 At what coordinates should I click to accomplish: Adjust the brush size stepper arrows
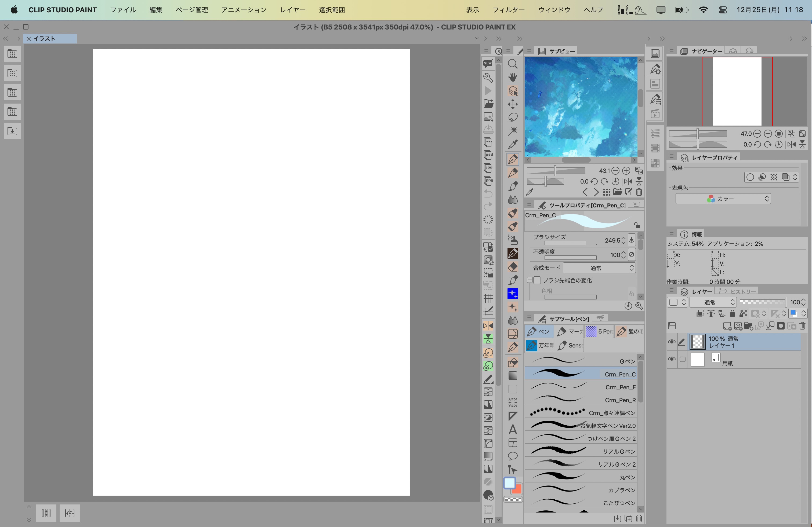click(x=623, y=240)
